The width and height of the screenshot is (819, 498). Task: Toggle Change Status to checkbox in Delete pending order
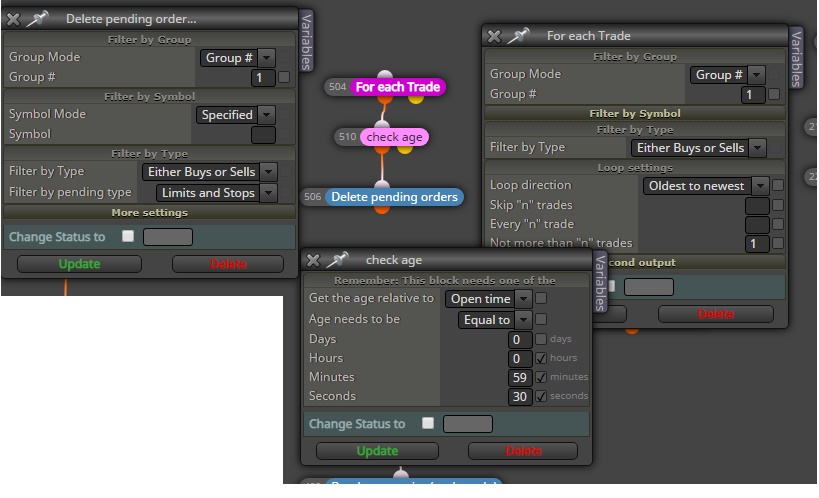click(x=128, y=236)
